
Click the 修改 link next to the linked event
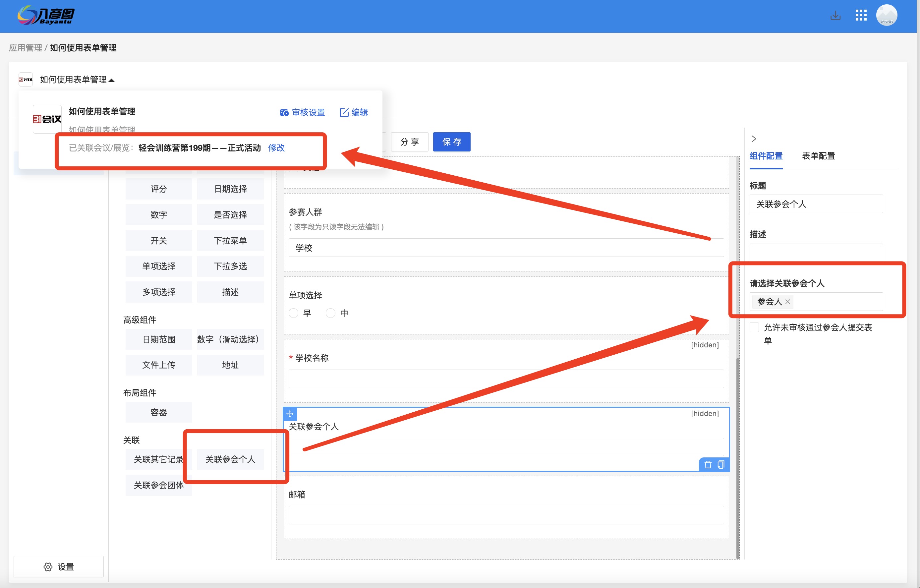tap(277, 148)
